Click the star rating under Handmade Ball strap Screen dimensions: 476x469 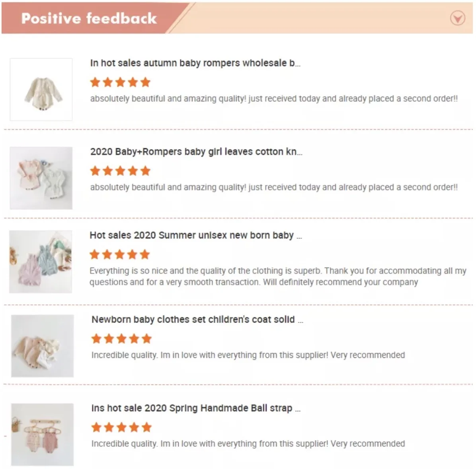(x=121, y=427)
